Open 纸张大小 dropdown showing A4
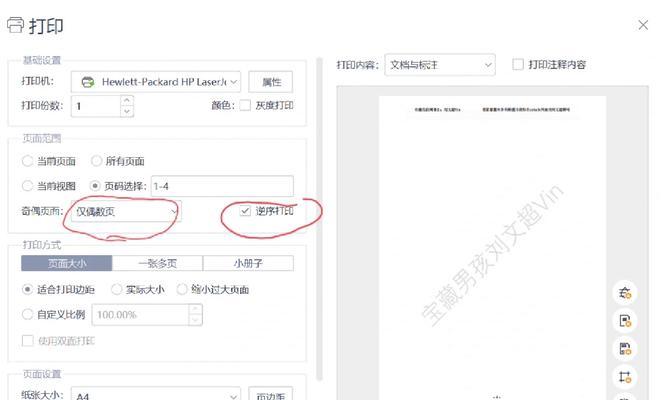The width and height of the screenshot is (664, 400). coord(156,395)
